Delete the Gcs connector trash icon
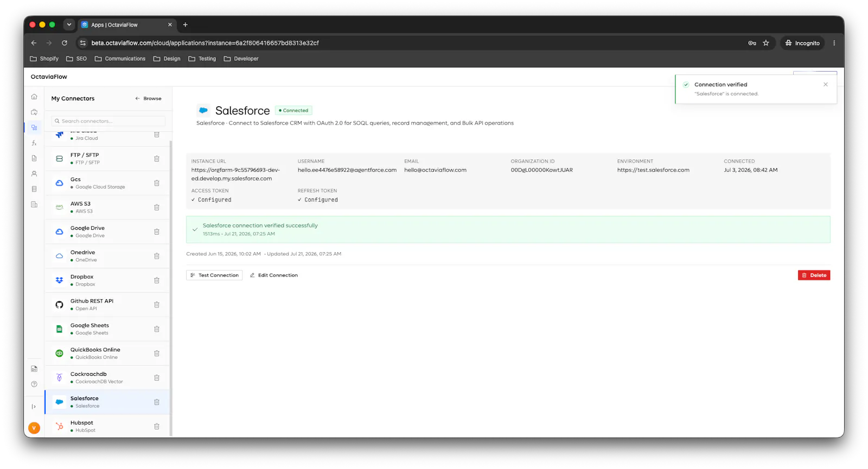 tap(157, 183)
